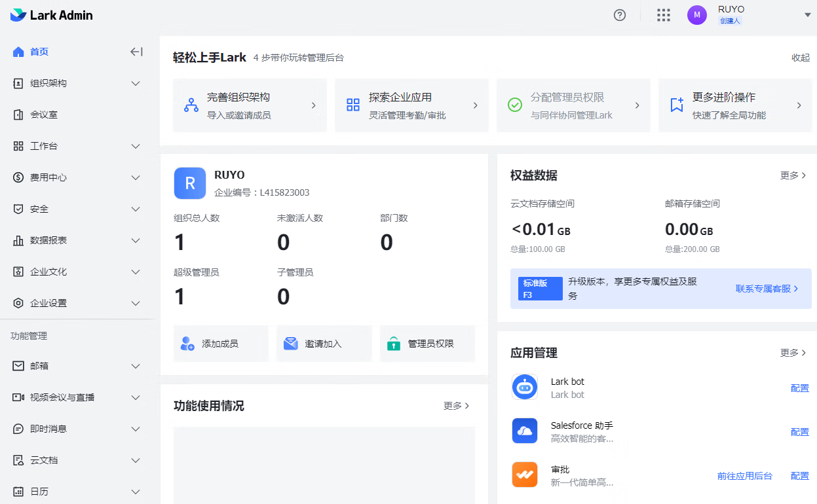Click the 标准版 F3 badge
This screenshot has width=817, height=504.
point(541,289)
